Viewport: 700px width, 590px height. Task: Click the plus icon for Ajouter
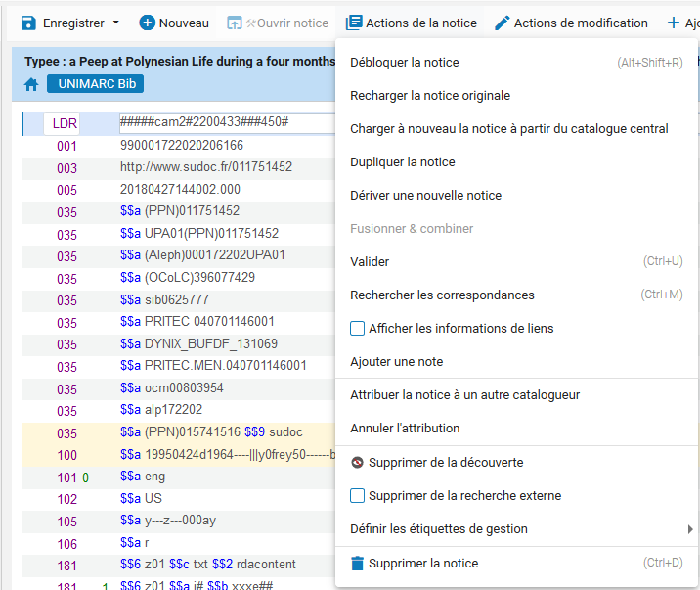click(x=673, y=23)
